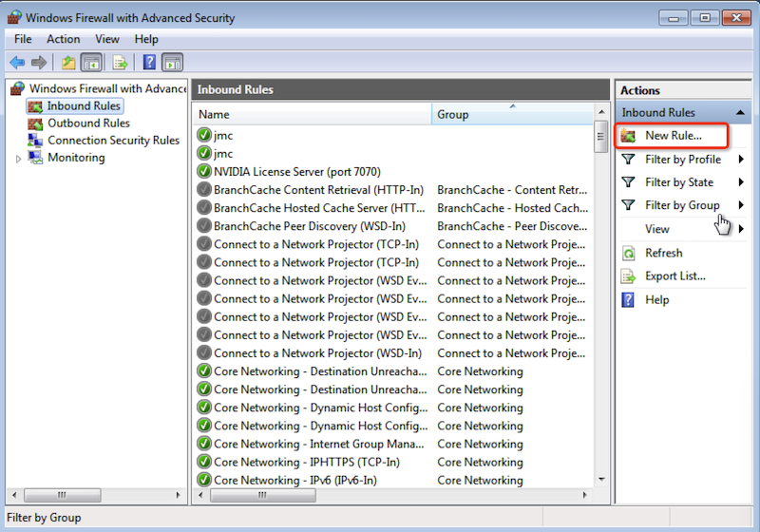Click the Connection Security Rules icon
The height and width of the screenshot is (532, 760).
pyautogui.click(x=35, y=141)
